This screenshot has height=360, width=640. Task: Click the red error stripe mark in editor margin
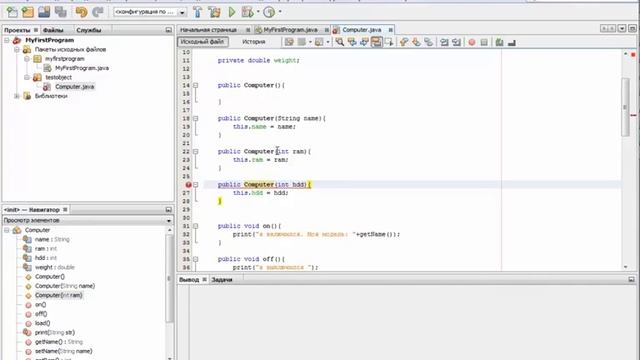click(x=633, y=116)
